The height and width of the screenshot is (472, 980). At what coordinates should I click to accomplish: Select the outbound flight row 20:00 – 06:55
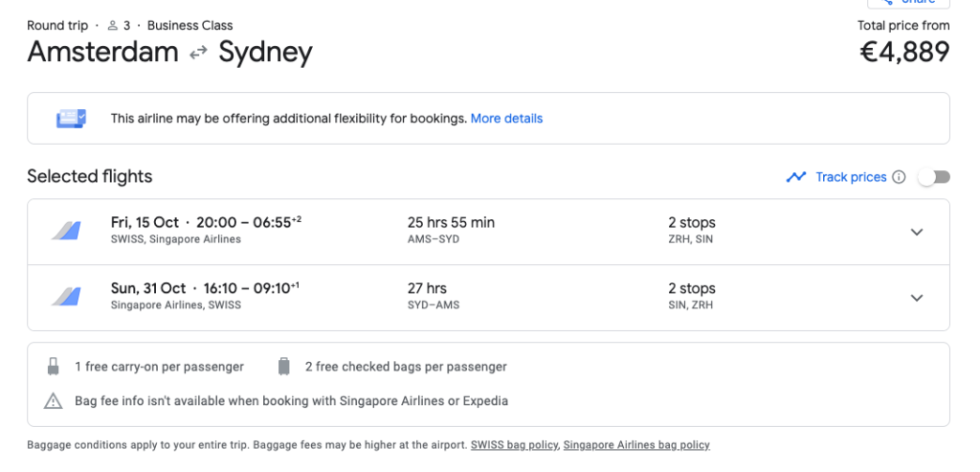point(488,232)
